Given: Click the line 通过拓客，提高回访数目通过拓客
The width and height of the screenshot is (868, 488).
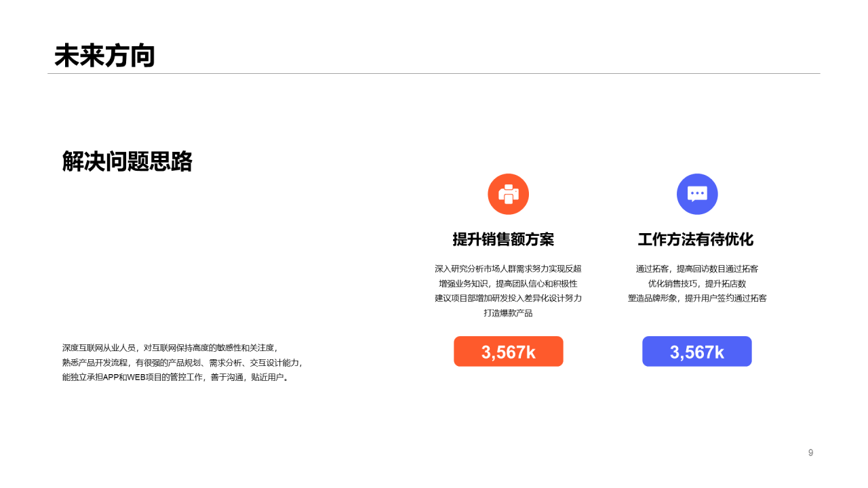Looking at the screenshot, I should pos(697,268).
